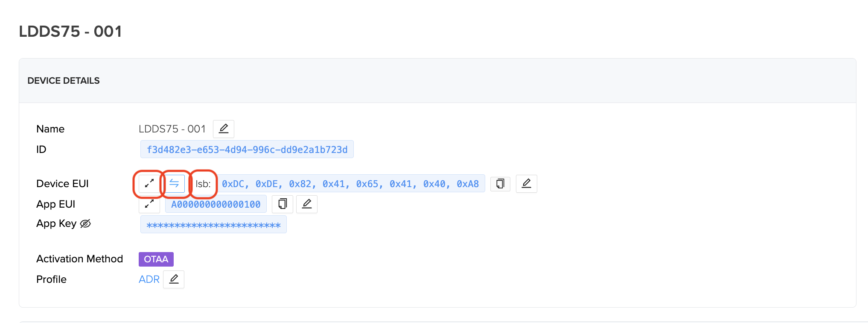Viewport: 868px width, 323px height.
Task: Click the masked App Key field
Action: pyautogui.click(x=213, y=225)
